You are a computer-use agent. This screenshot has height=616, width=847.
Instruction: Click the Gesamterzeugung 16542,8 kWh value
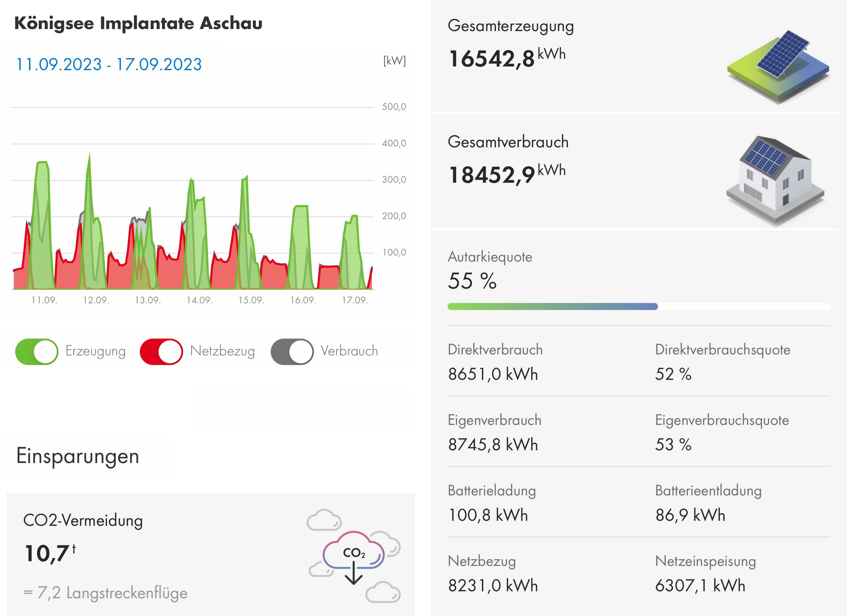(x=507, y=58)
